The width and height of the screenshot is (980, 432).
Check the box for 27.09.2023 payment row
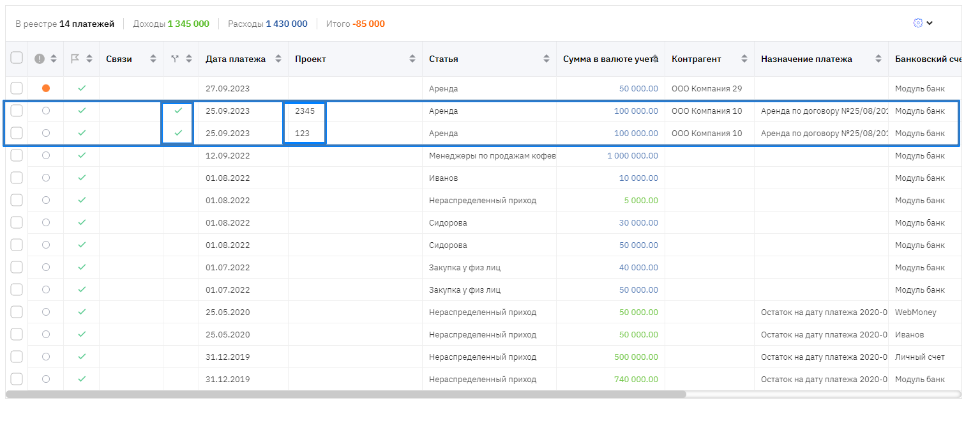17,88
